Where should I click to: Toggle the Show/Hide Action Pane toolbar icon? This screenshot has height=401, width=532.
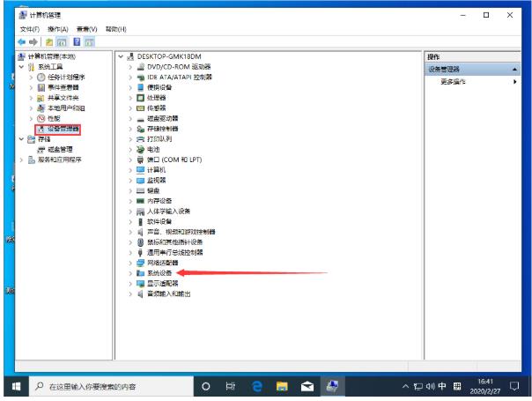[x=90, y=42]
